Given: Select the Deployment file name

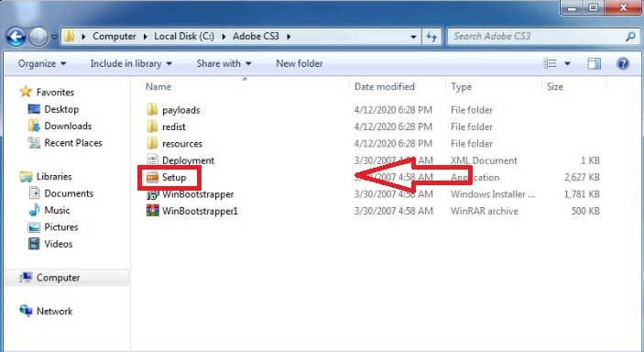Looking at the screenshot, I should point(188,160).
